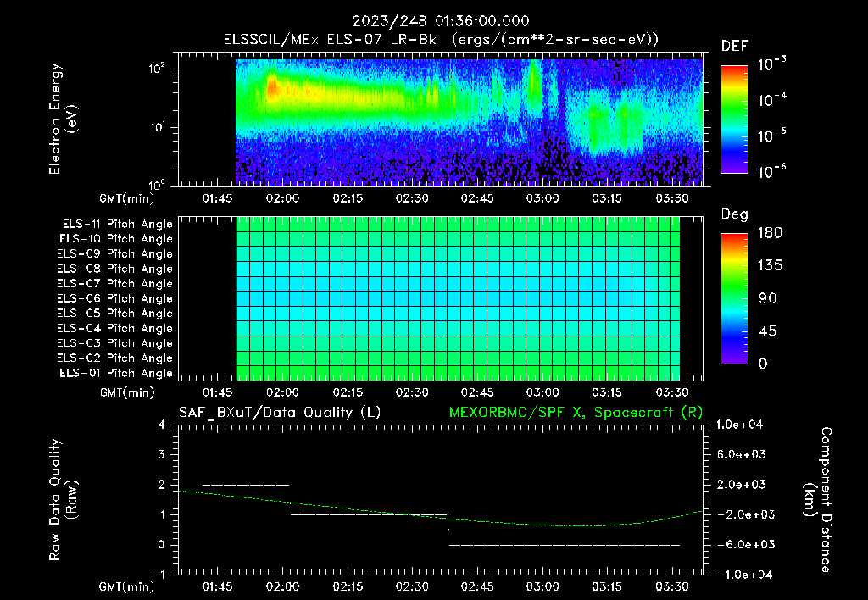Click the 135 tick on Deg scale

tap(770, 266)
